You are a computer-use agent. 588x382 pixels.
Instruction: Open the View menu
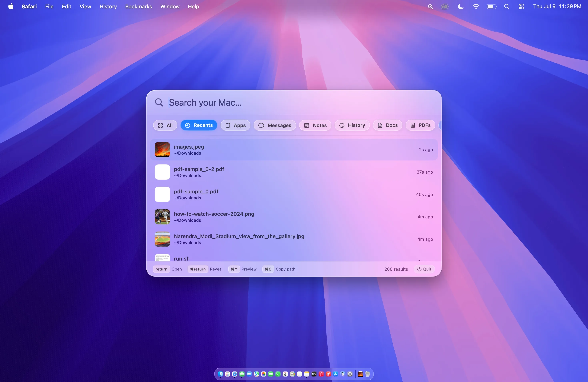[85, 6]
